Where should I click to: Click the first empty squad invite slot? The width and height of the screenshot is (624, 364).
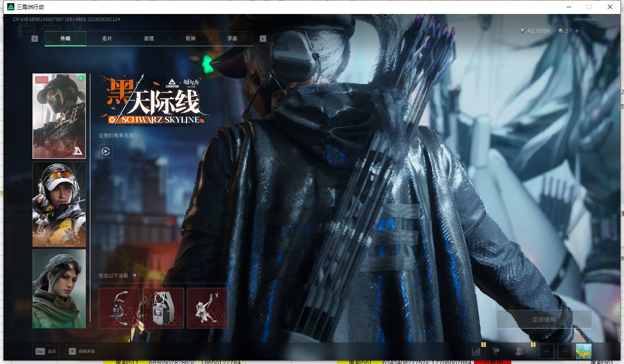pyautogui.click(x=547, y=351)
